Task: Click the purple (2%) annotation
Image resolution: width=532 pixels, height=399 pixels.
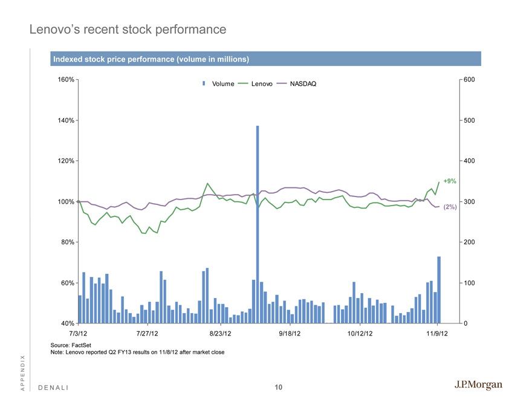Action: 450,207
